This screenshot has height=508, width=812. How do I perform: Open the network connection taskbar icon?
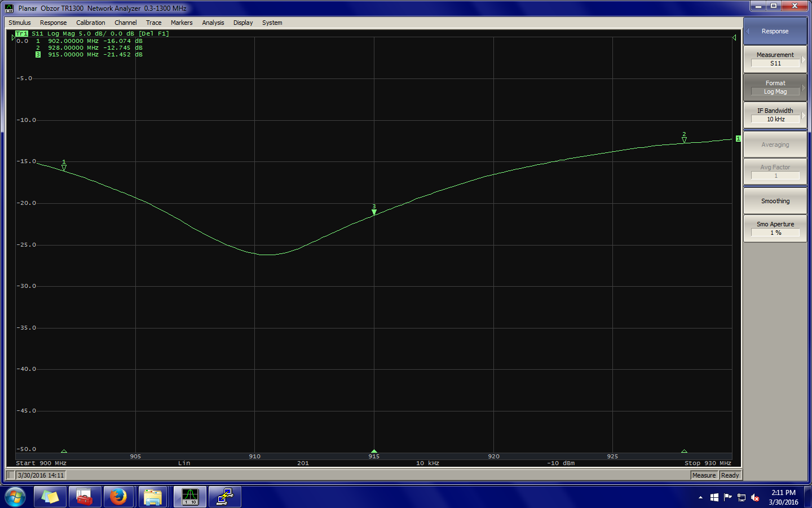click(225, 497)
